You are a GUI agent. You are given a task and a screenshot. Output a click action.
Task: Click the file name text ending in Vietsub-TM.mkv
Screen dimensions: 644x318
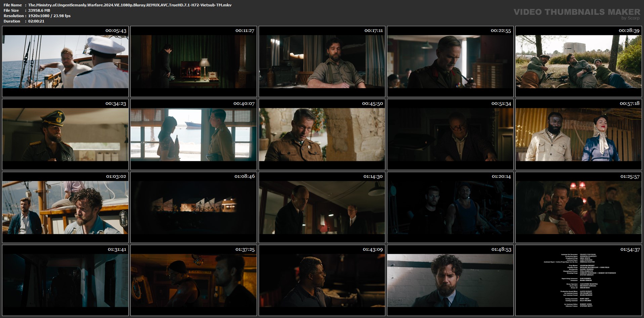coord(130,5)
